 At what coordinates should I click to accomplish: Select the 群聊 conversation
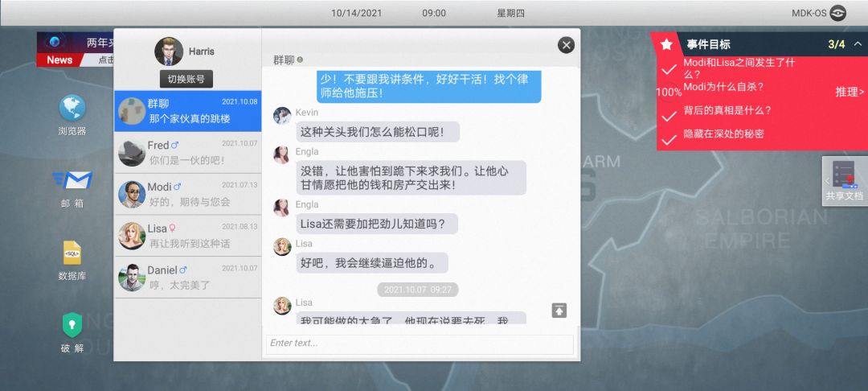coord(187,111)
